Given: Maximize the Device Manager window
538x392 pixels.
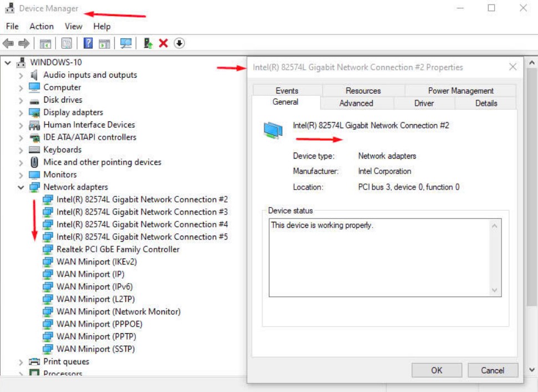Looking at the screenshot, I should point(491,8).
